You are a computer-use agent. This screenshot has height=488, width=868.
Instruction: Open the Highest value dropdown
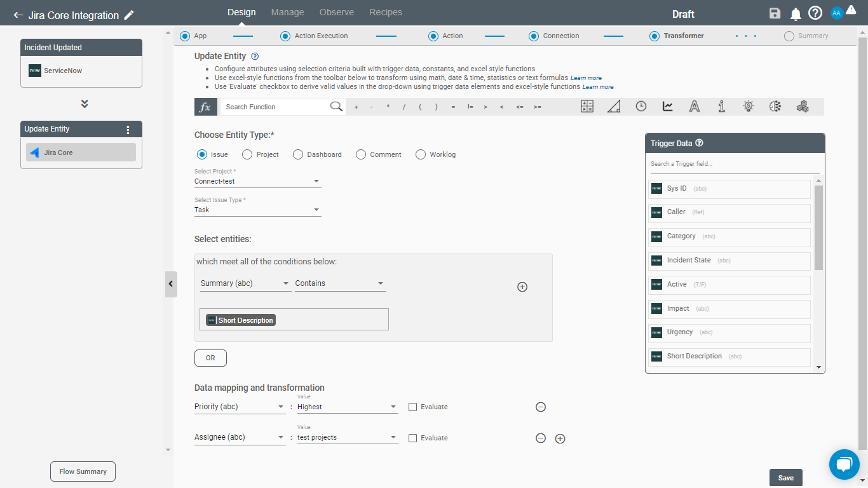(x=348, y=407)
